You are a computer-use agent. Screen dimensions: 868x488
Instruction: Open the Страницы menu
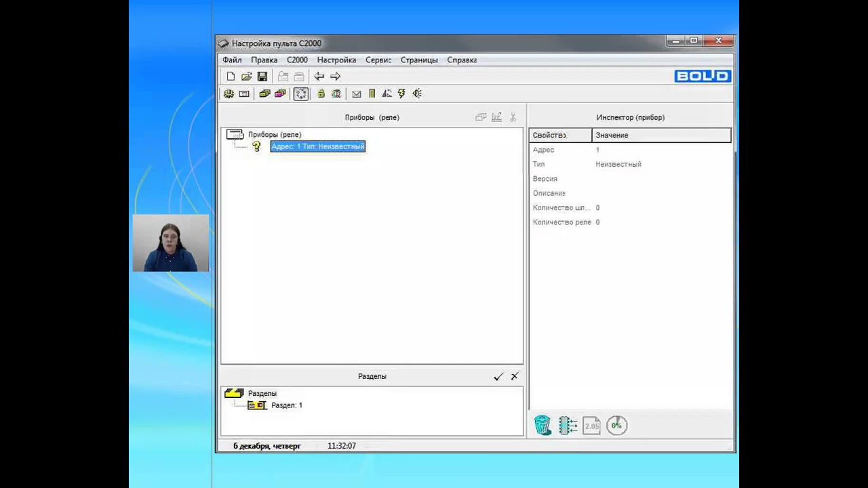[x=419, y=60]
